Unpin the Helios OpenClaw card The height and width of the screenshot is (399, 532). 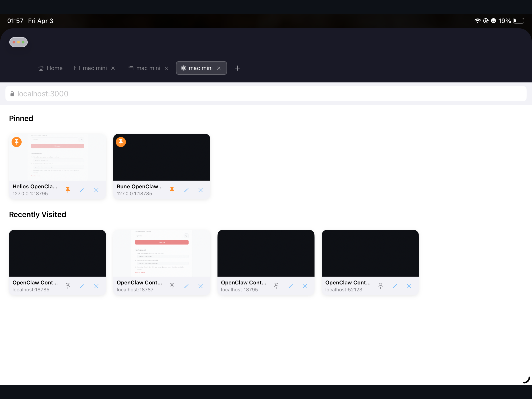pyautogui.click(x=68, y=190)
